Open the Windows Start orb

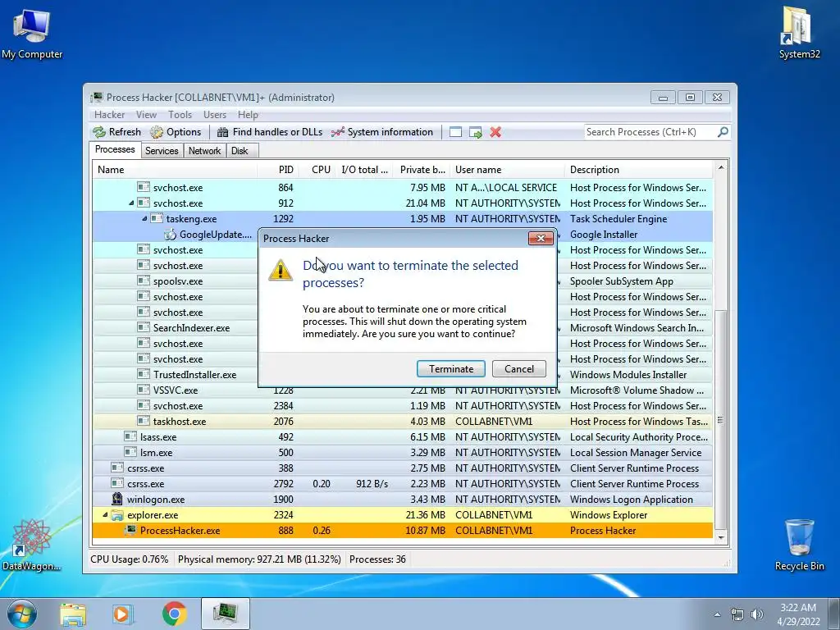click(22, 614)
